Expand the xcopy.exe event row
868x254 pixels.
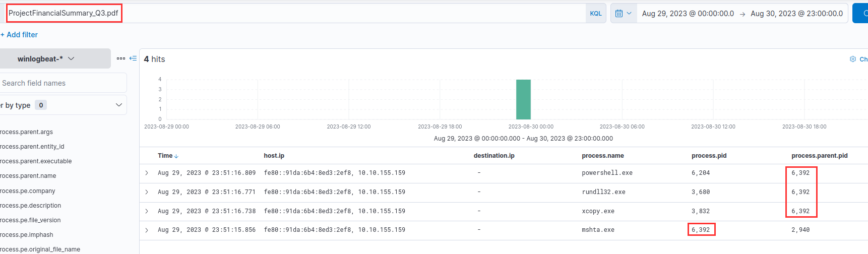point(147,211)
